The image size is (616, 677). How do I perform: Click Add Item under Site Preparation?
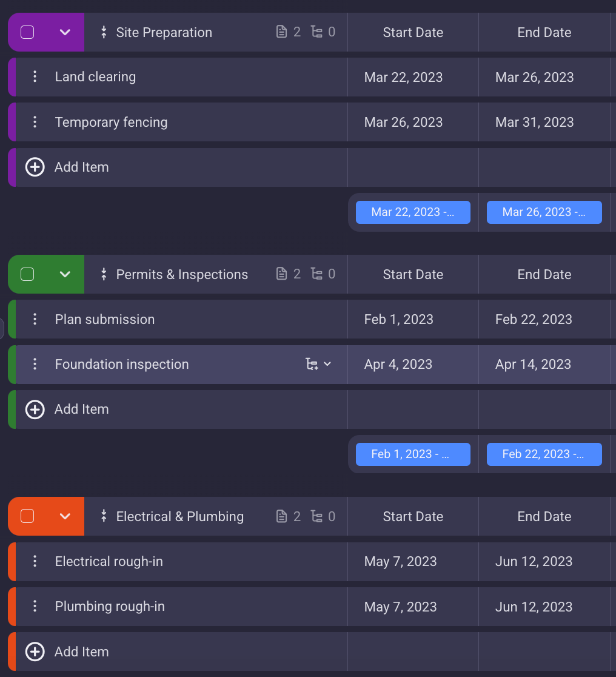coord(81,167)
